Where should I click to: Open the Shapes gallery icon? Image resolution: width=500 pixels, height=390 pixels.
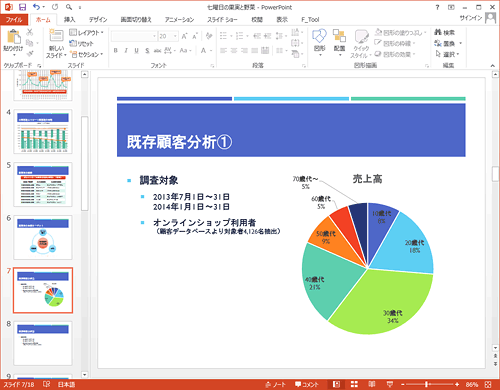(x=319, y=36)
